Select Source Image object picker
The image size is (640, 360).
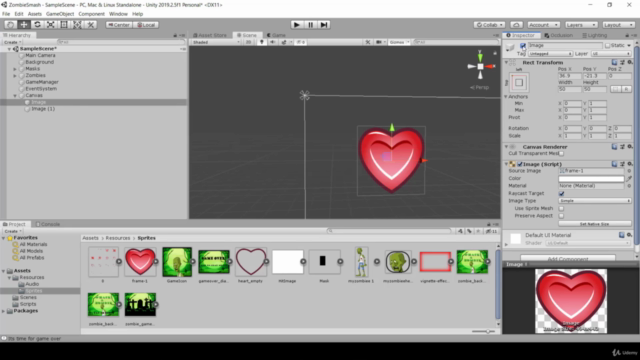pos(629,171)
